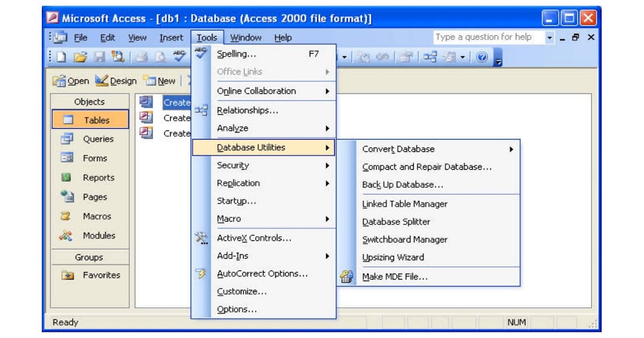The height and width of the screenshot is (338, 644).
Task: Open the Window menu
Action: tap(246, 38)
